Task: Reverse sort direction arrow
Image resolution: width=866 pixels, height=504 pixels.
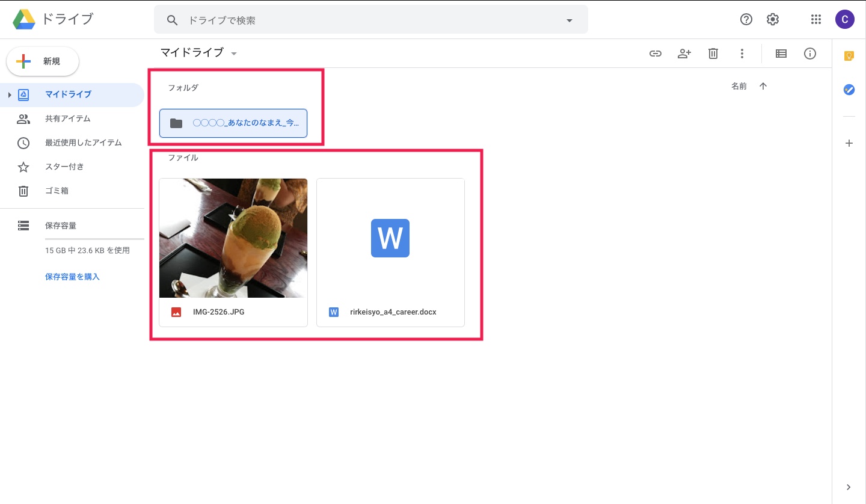Action: pos(763,86)
